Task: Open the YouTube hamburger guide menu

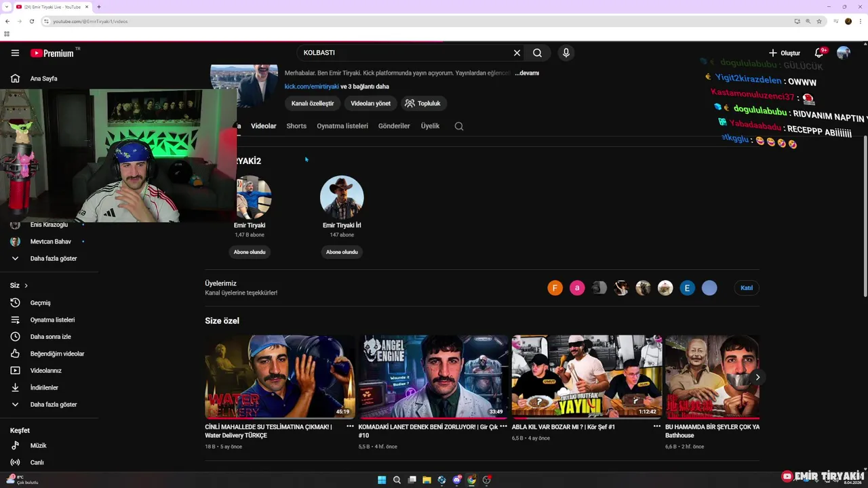Action: click(15, 53)
